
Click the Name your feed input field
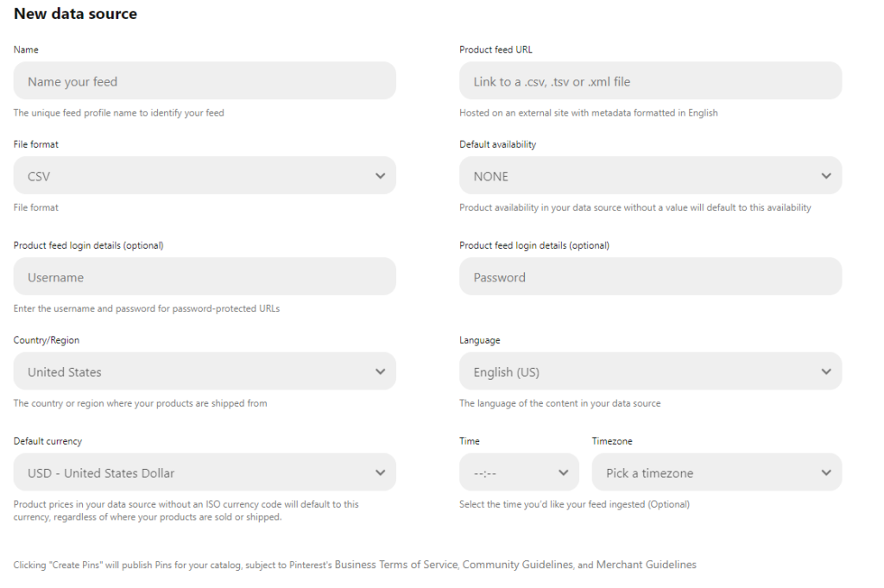pyautogui.click(x=205, y=81)
